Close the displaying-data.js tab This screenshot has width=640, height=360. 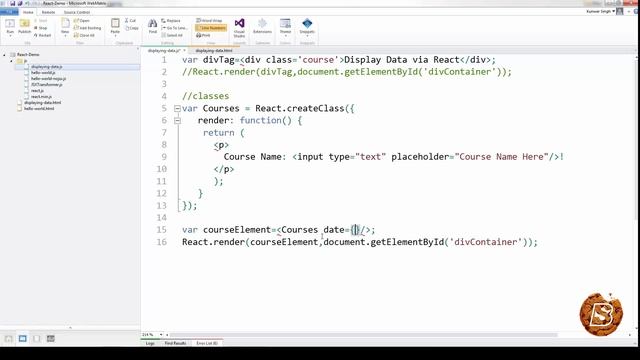(185, 51)
